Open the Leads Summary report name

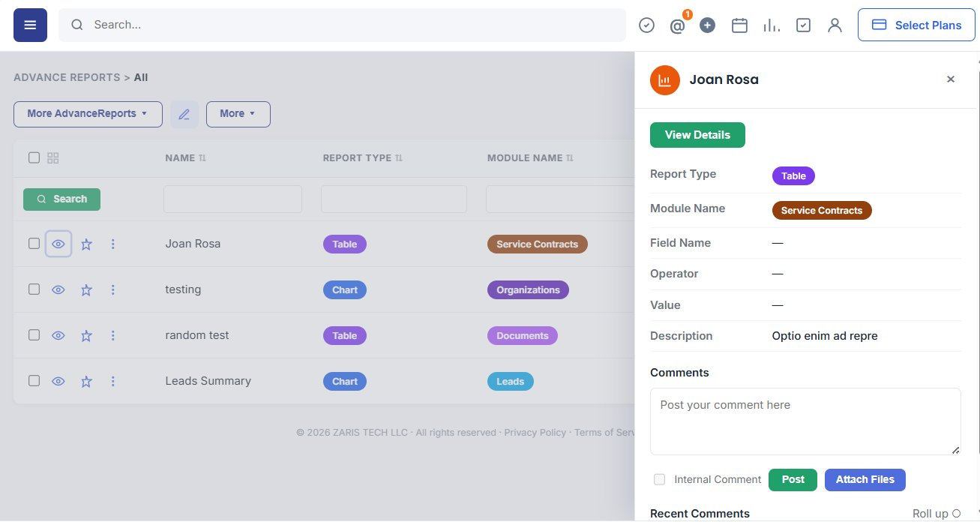pos(208,381)
